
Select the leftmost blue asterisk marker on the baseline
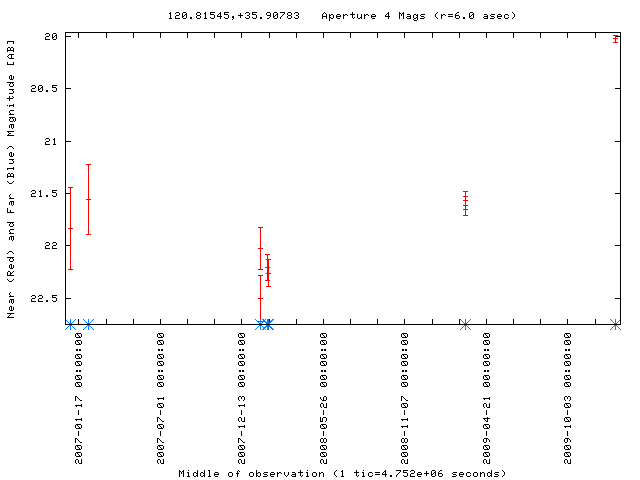pos(71,325)
